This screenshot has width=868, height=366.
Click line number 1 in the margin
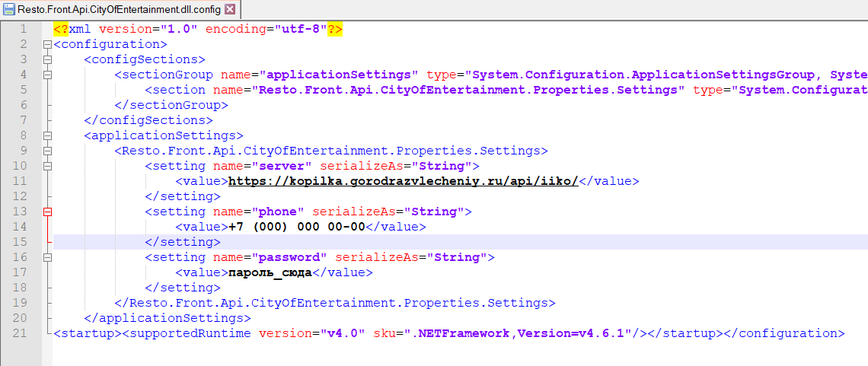point(23,29)
